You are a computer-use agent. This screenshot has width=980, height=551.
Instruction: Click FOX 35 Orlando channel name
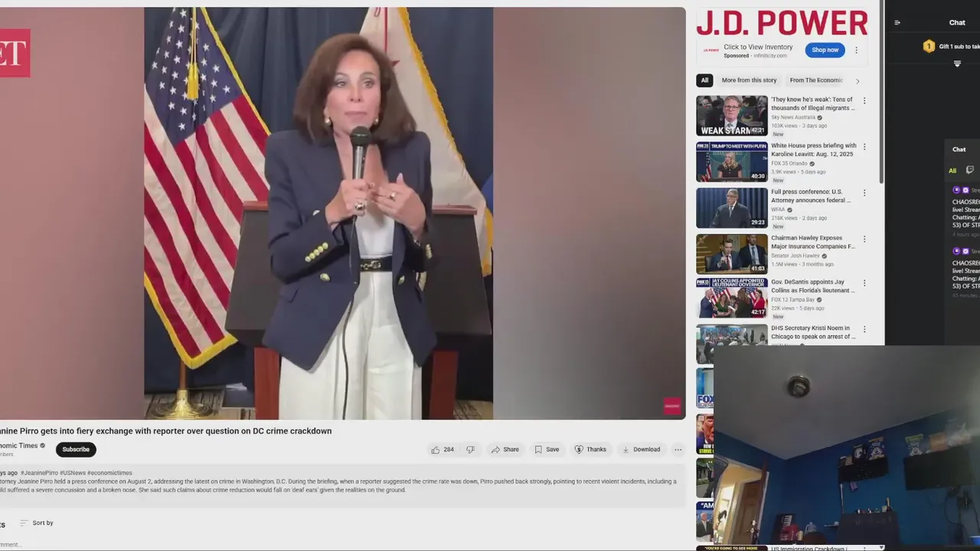pos(789,163)
